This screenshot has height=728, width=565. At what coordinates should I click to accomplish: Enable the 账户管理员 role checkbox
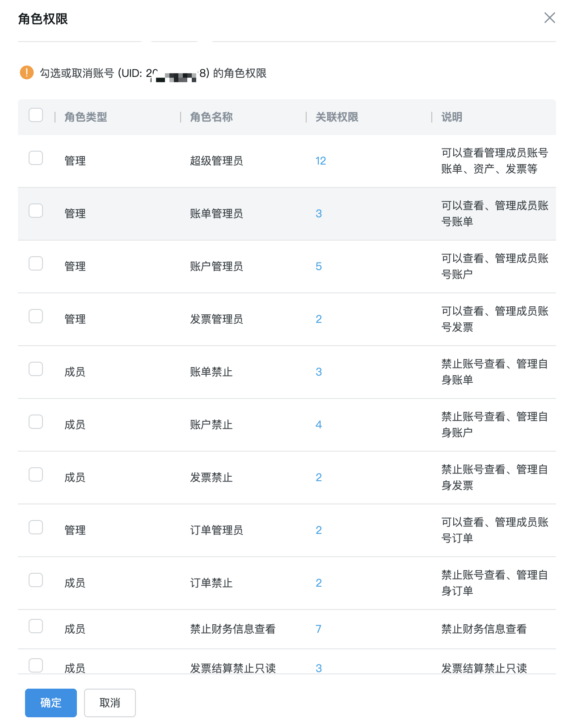(36, 263)
